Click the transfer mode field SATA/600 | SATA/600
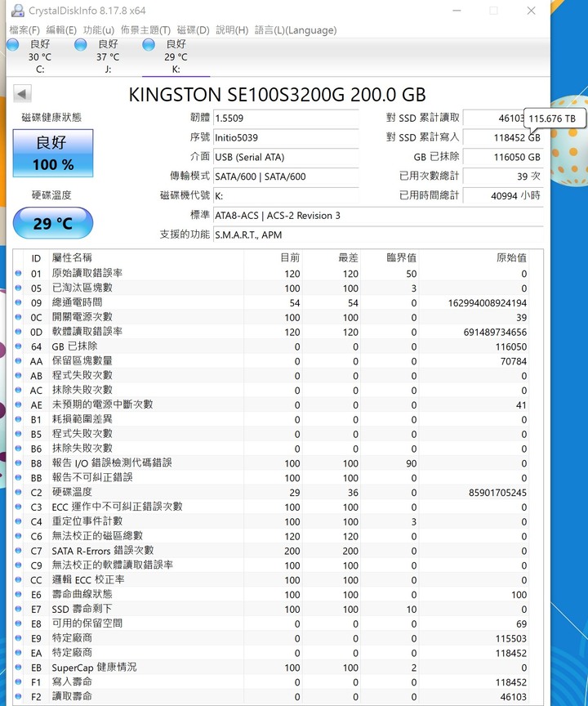Viewport: 588px width, 706px height. click(x=286, y=176)
